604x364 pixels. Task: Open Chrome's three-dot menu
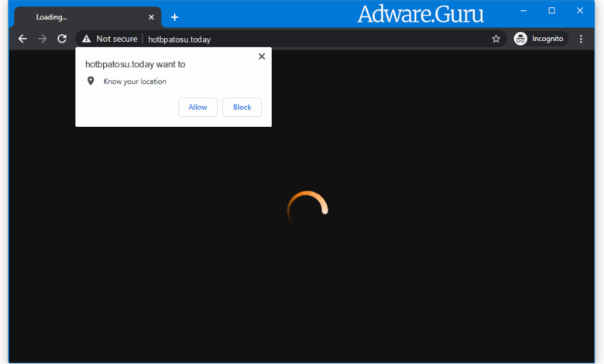(581, 39)
